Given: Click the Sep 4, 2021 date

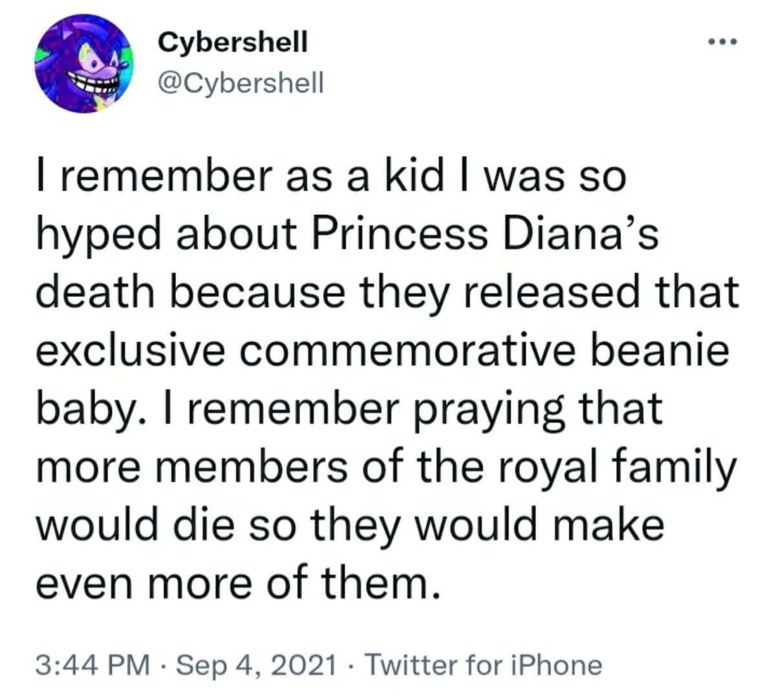Looking at the screenshot, I should pyautogui.click(x=256, y=665).
